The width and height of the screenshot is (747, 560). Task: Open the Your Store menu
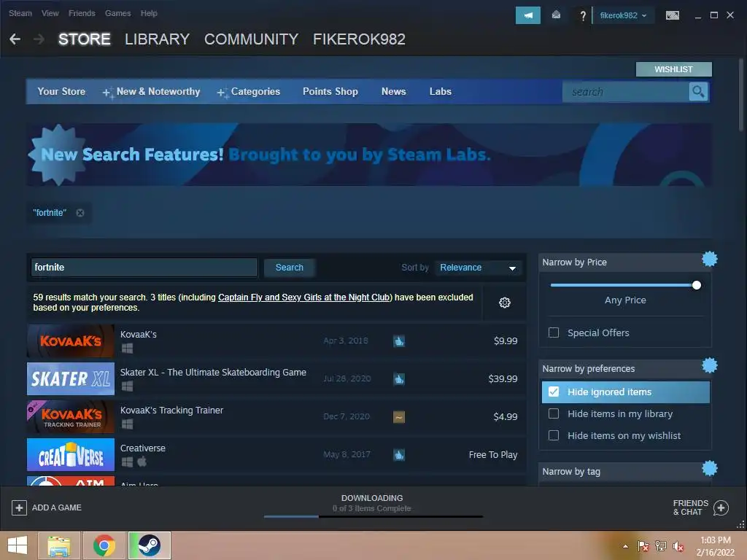61,91
